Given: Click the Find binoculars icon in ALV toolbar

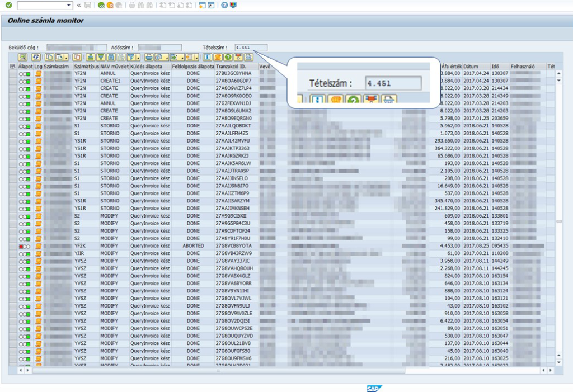Looking at the screenshot, I should click(111, 57).
